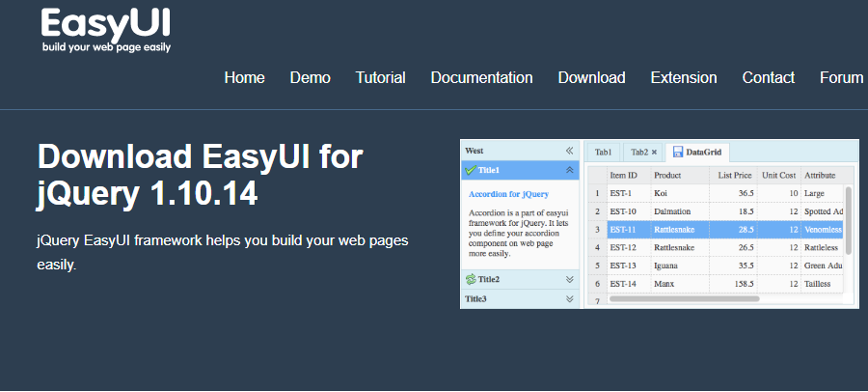The height and width of the screenshot is (392, 868).
Task: Click the 36.5 list price cell
Action: (733, 193)
